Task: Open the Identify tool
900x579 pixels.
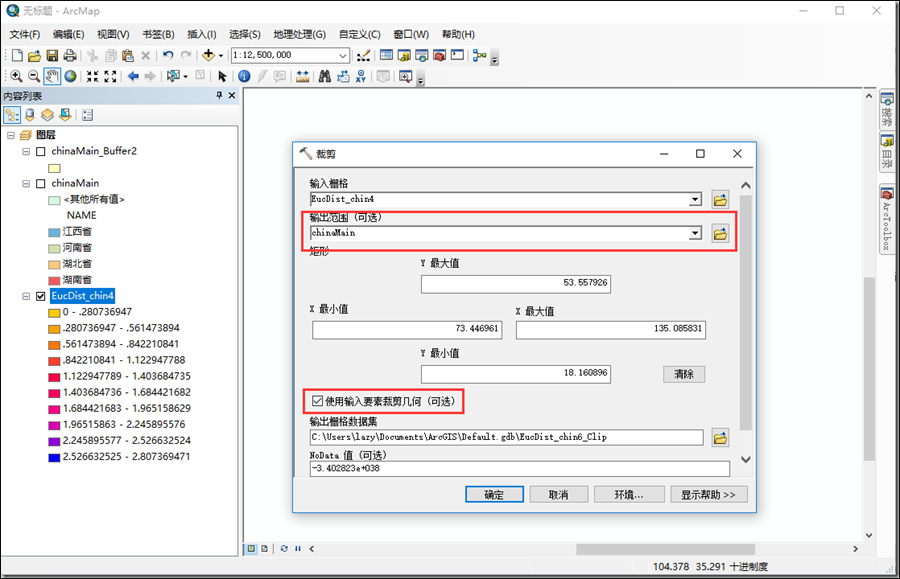Action: [x=244, y=76]
